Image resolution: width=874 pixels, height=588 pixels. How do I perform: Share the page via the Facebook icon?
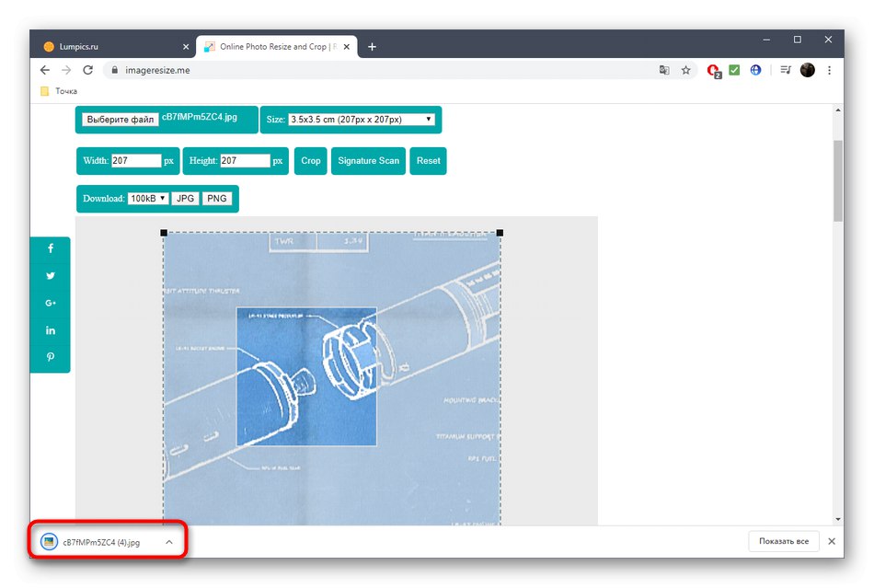(x=51, y=248)
